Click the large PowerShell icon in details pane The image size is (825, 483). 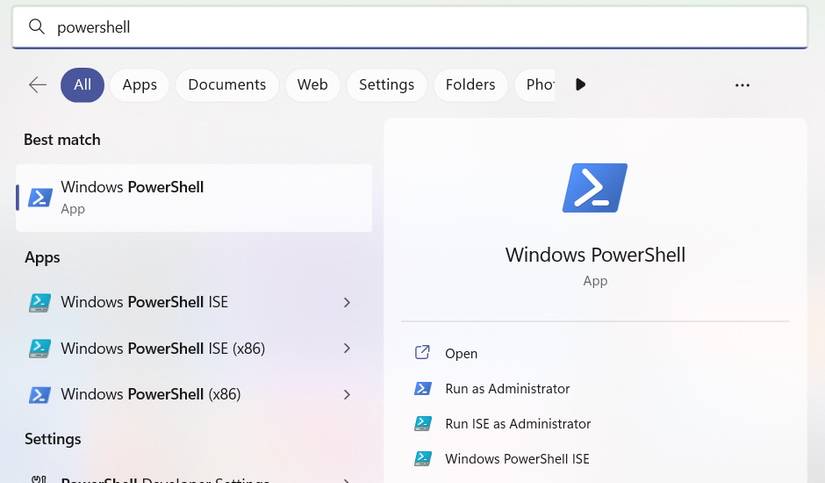click(595, 188)
